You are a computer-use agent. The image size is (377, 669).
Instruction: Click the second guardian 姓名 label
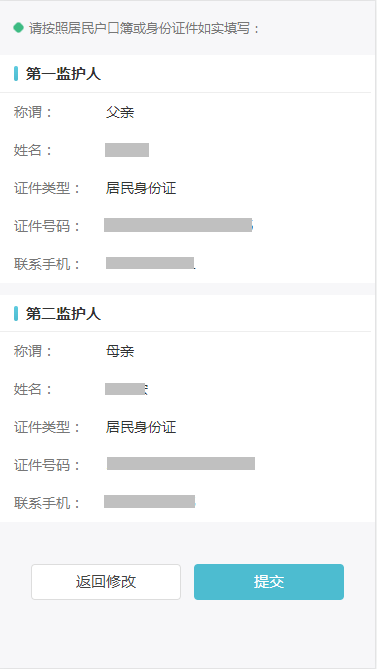pos(33,389)
